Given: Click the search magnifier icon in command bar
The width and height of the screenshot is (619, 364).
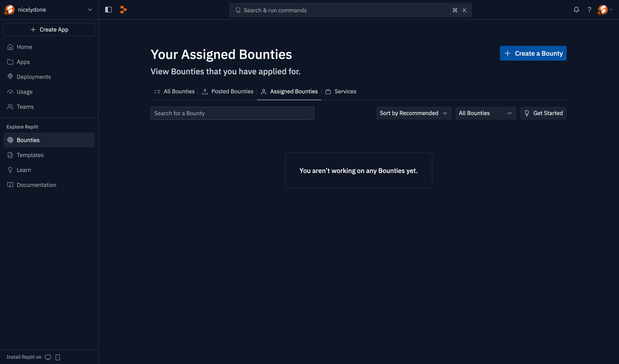Looking at the screenshot, I should (238, 10).
